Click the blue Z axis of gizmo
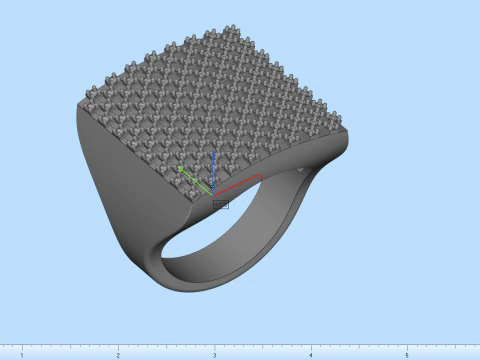Screen dimensions: 480x360 coord(213,173)
